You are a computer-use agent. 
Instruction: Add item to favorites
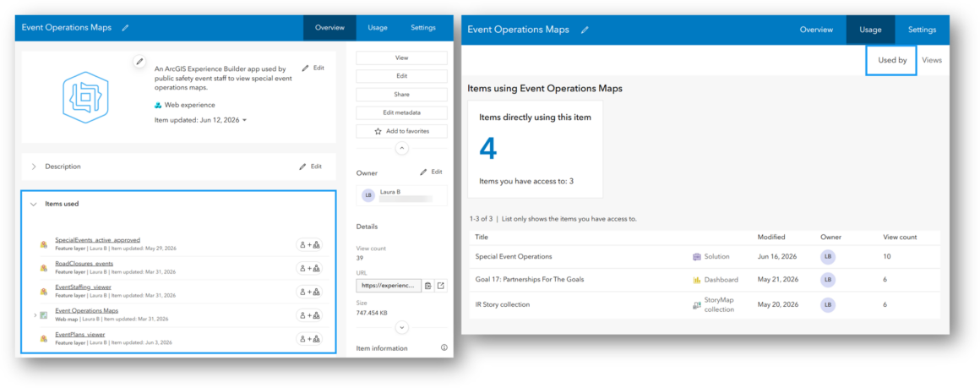coord(402,131)
